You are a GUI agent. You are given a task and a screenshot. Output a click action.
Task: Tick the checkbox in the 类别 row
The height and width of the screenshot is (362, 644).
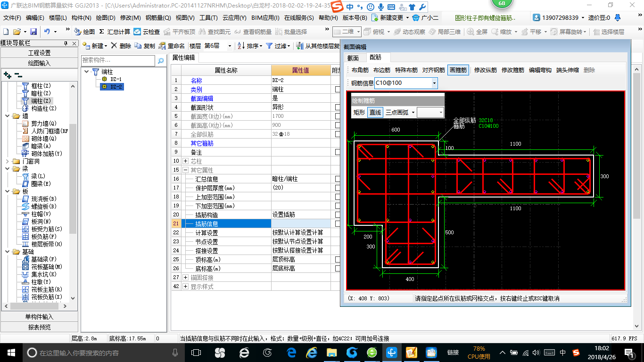pyautogui.click(x=338, y=89)
